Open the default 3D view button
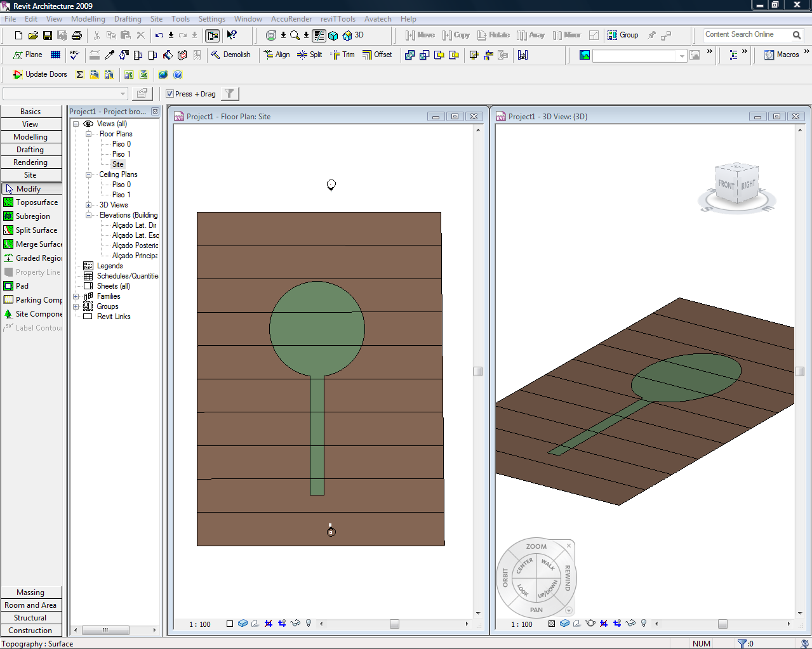This screenshot has width=812, height=649. point(353,36)
